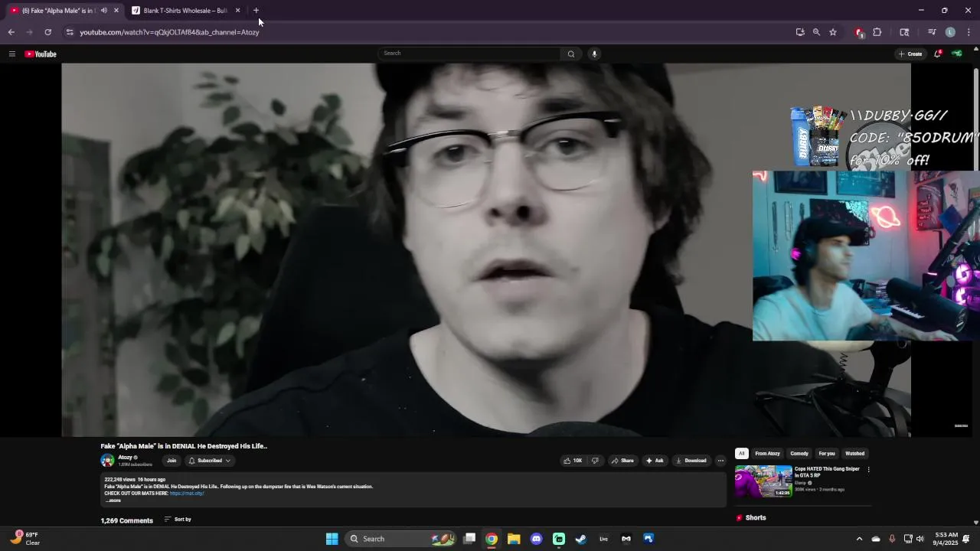Click the Windows taskbar search box
Image resolution: width=980 pixels, height=551 pixels.
(402, 539)
